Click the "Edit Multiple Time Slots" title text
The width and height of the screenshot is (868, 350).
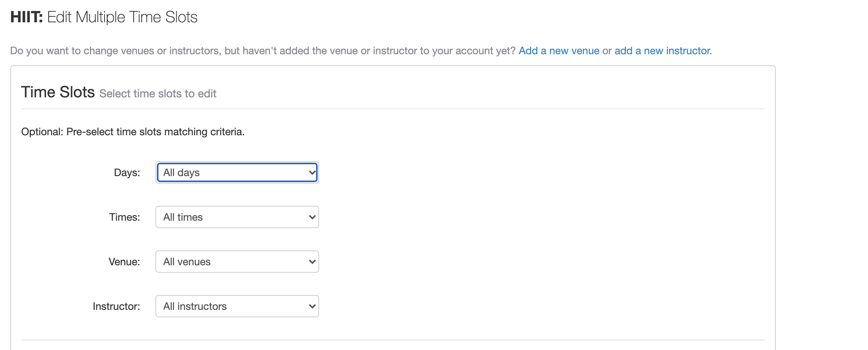122,17
